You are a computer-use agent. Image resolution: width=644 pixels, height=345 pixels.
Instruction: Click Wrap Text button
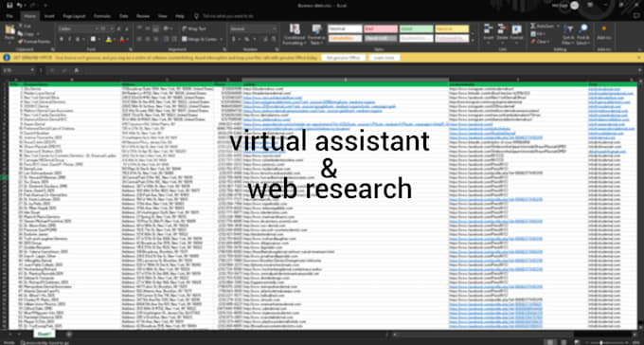[194, 28]
